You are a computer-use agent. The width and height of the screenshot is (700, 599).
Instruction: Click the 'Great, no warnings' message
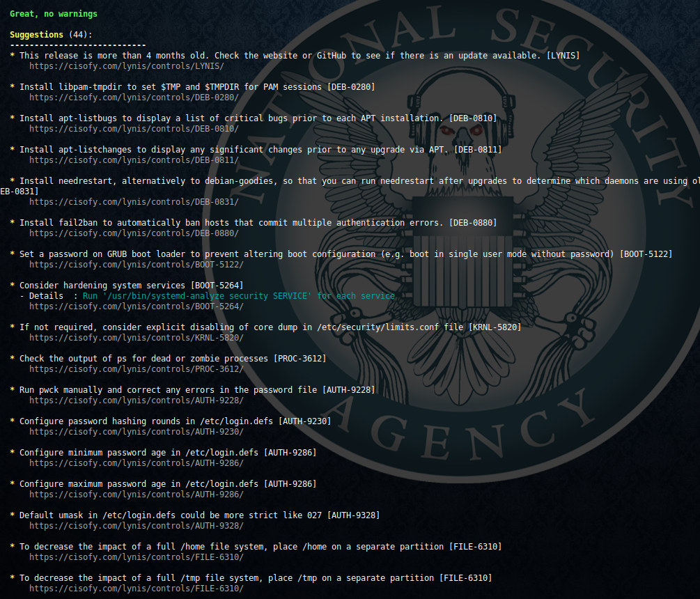[x=54, y=14]
